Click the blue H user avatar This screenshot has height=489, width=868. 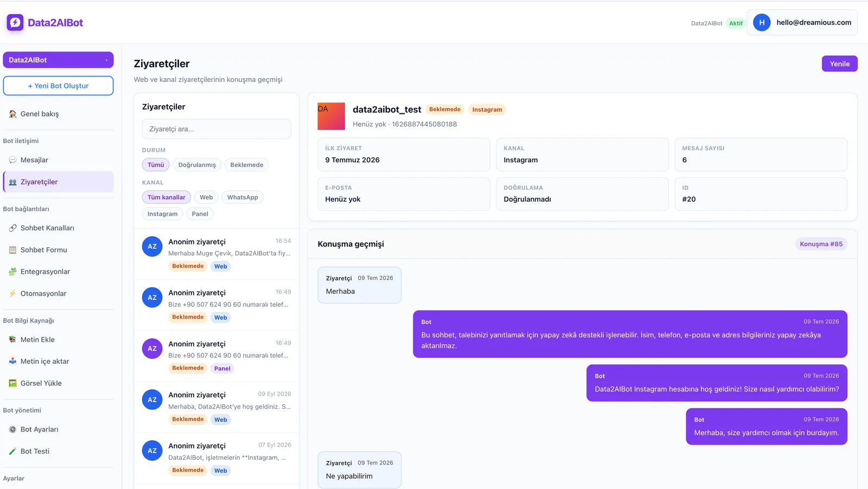click(762, 22)
